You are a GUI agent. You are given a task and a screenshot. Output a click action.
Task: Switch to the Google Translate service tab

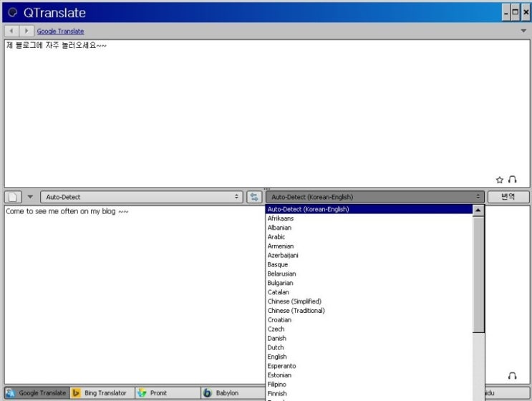(x=37, y=393)
